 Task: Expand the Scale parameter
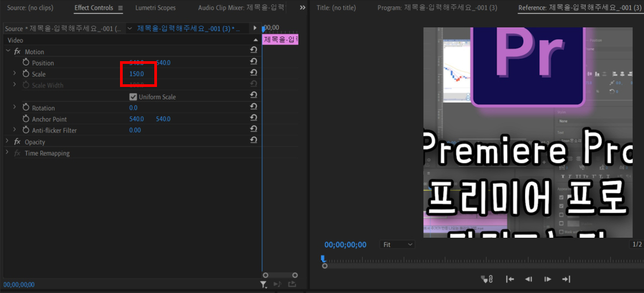click(x=15, y=74)
